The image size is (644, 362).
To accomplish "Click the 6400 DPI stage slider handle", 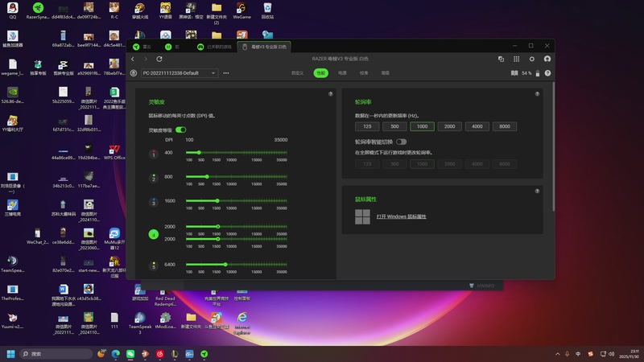I will click(x=225, y=265).
